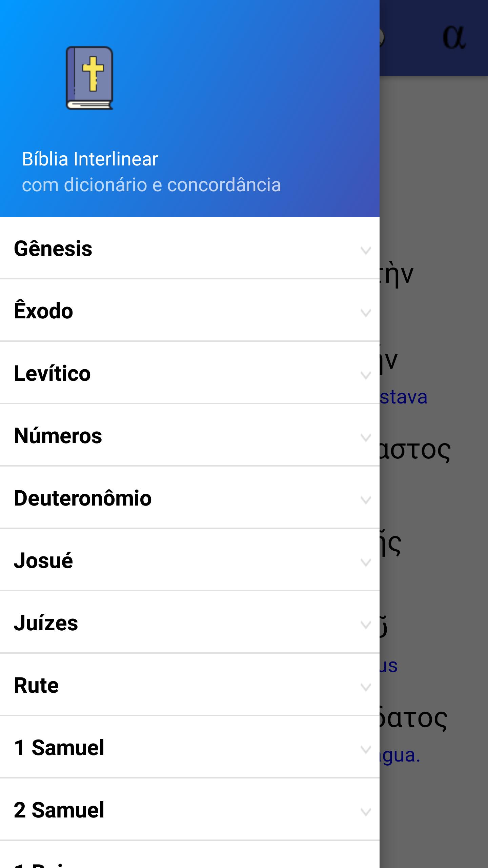The height and width of the screenshot is (868, 488).
Task: Expand the Josué chevron arrow
Action: (x=365, y=563)
